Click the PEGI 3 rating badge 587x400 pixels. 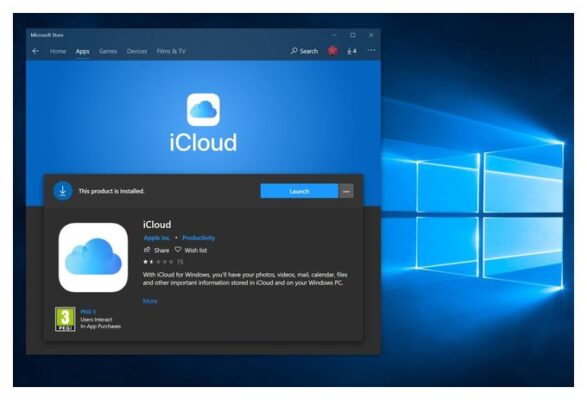[x=65, y=319]
